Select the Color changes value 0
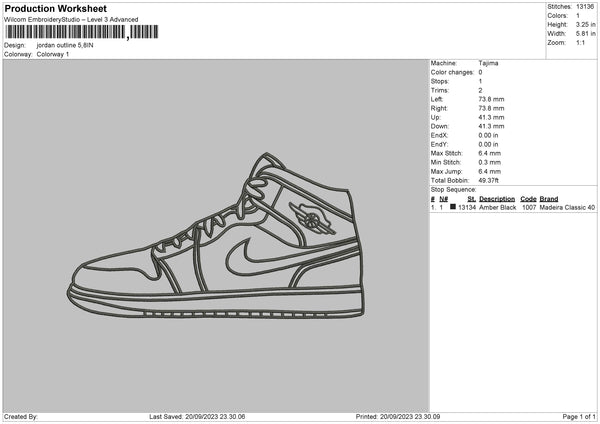600x424 pixels. click(x=480, y=72)
